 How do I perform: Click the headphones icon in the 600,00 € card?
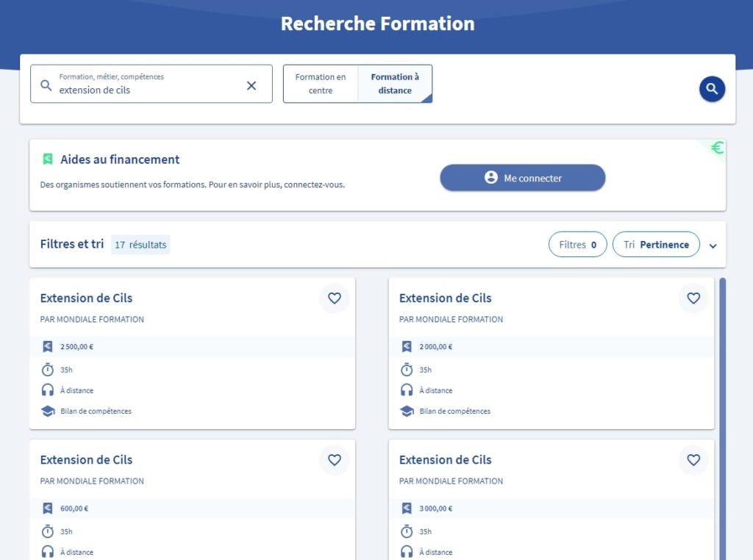48,551
